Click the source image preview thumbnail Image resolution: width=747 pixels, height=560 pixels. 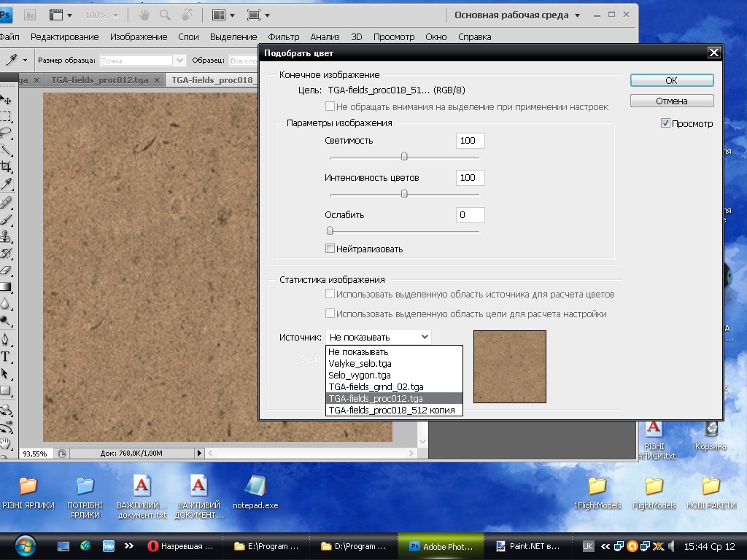510,367
